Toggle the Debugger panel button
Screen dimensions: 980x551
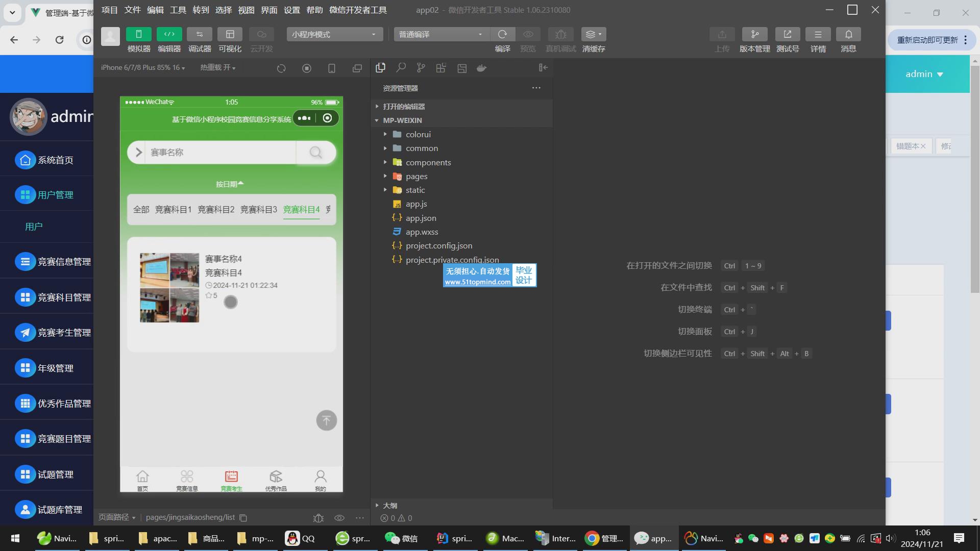(x=200, y=34)
